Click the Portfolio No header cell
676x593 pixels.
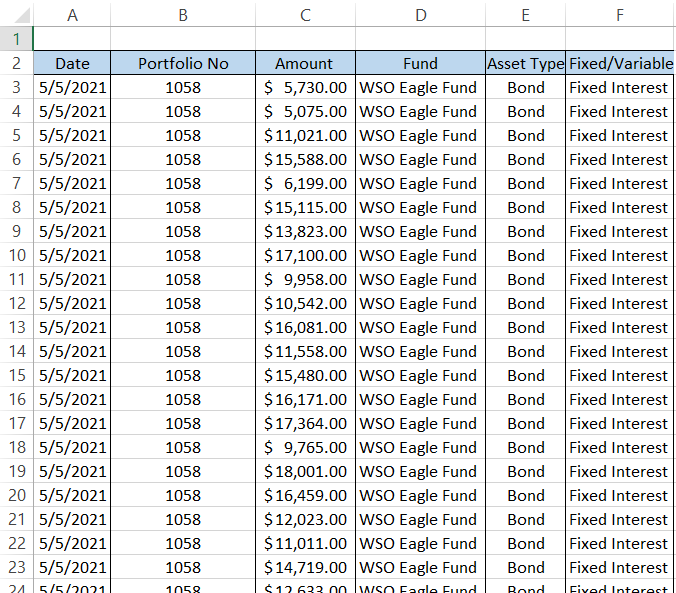coord(183,63)
